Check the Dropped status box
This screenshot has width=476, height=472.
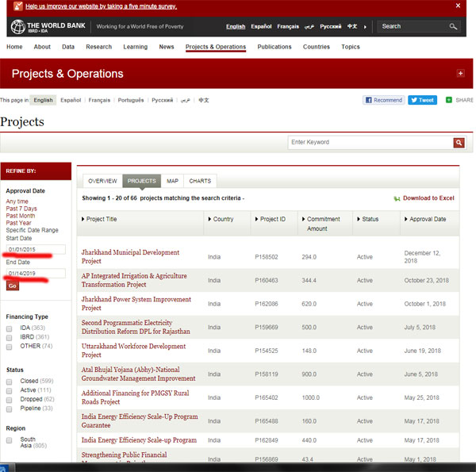[9, 400]
